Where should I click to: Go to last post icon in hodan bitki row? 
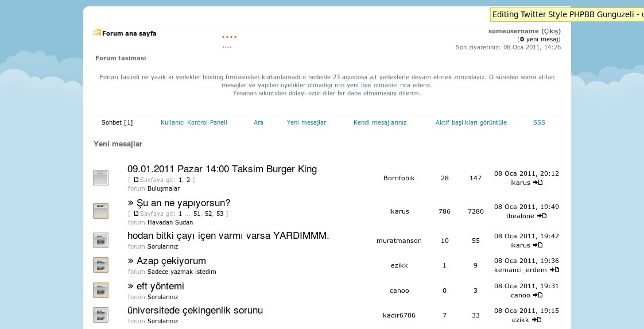tap(538, 245)
